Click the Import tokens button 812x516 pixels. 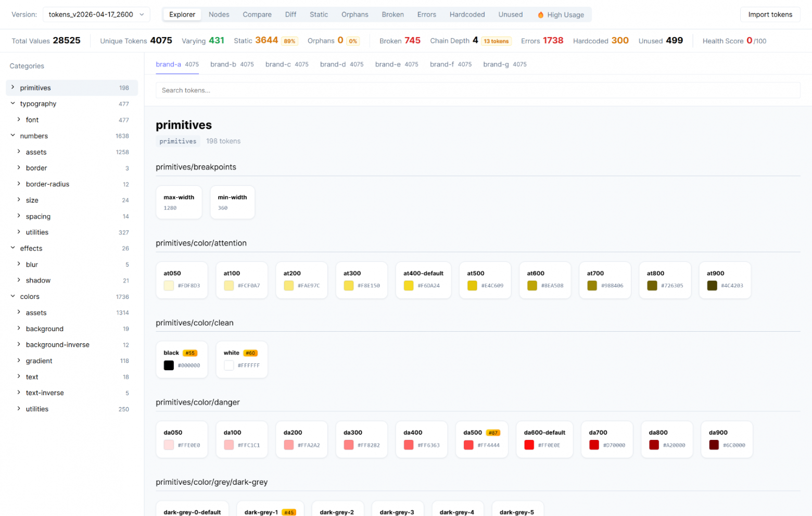coord(770,15)
